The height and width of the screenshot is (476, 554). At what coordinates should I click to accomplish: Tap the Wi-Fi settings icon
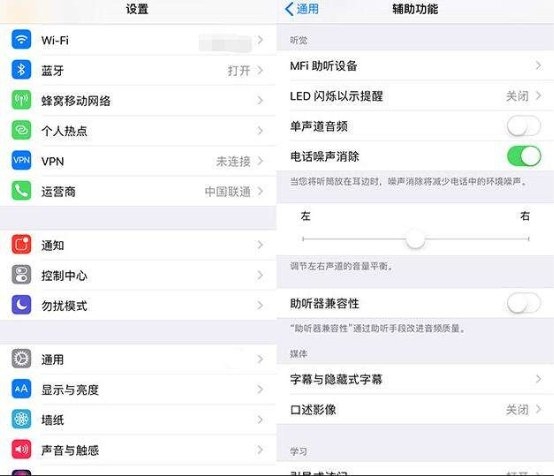tap(21, 39)
